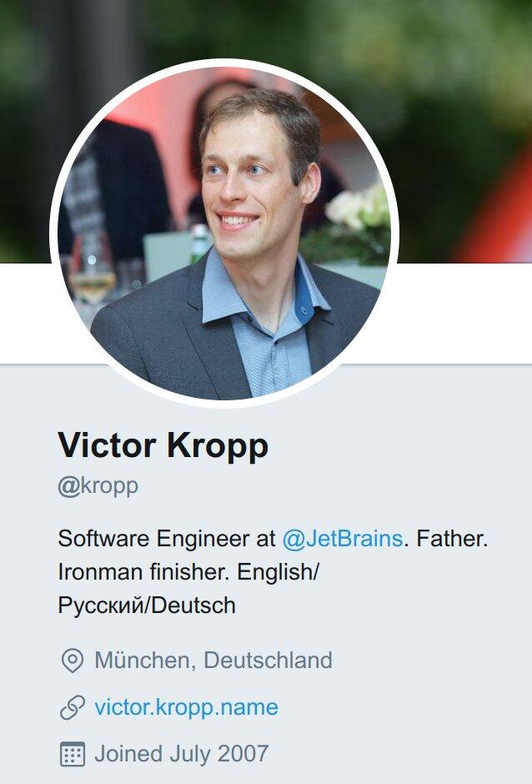This screenshot has width=532, height=784.
Task: Click the @kropp username handle
Action: [98, 485]
